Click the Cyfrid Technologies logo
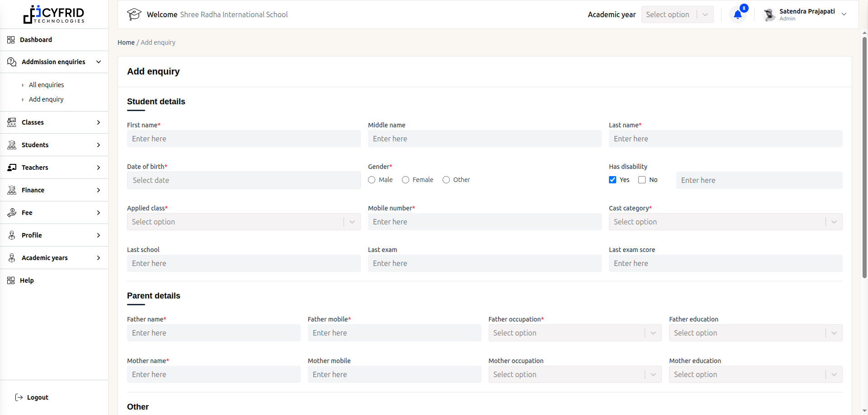The width and height of the screenshot is (868, 415). 54,14
